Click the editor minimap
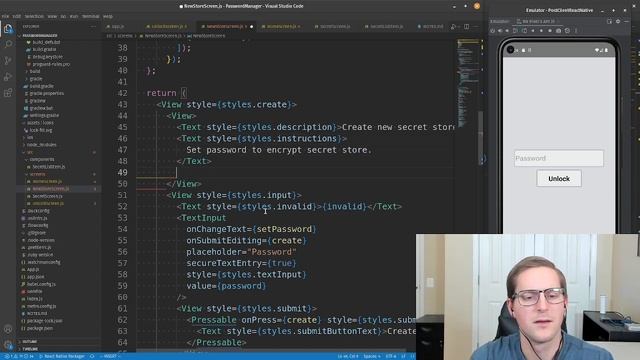 tap(468, 82)
